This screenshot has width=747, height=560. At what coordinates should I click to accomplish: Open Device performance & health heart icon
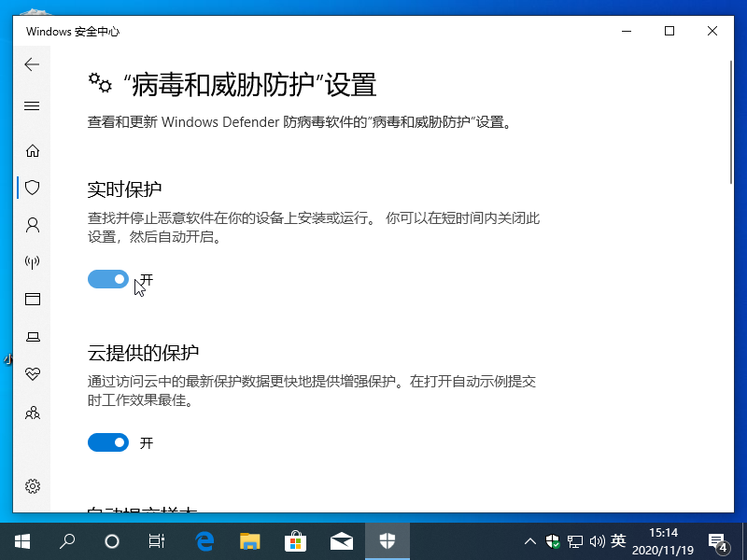click(x=32, y=374)
